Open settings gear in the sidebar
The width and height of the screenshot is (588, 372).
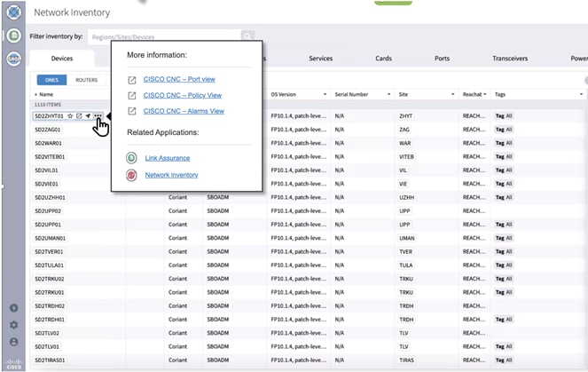pyautogui.click(x=14, y=325)
